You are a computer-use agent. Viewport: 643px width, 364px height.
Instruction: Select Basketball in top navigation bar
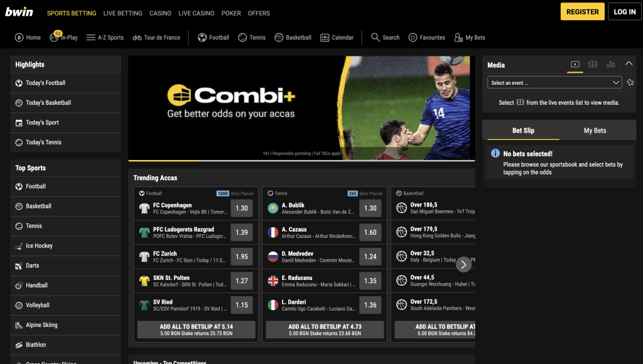[x=293, y=37]
